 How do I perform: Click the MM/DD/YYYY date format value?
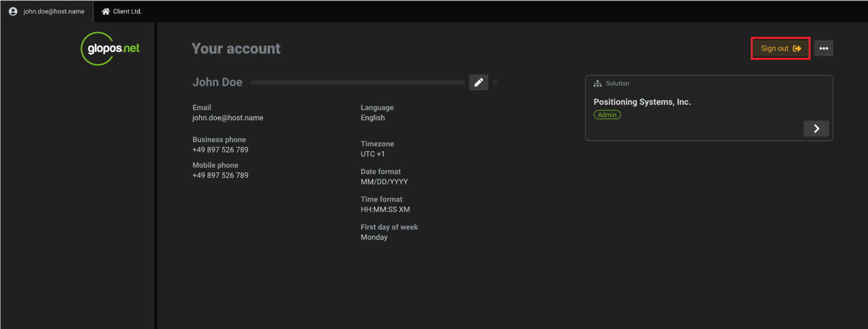coord(384,182)
